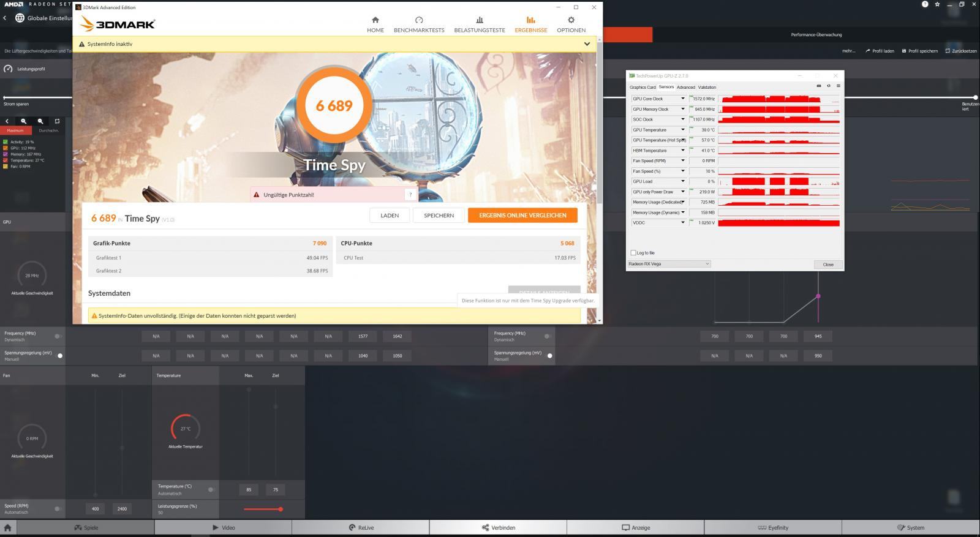Toggle GPU Spannungsregelung (mV) Manuell switch
This screenshot has height=537, width=980.
59,356
